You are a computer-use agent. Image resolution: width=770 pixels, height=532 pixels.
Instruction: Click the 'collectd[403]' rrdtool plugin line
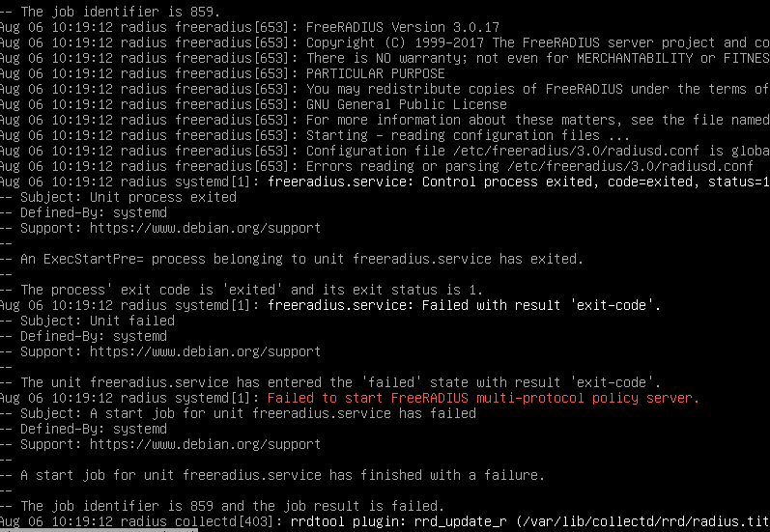[385, 521]
